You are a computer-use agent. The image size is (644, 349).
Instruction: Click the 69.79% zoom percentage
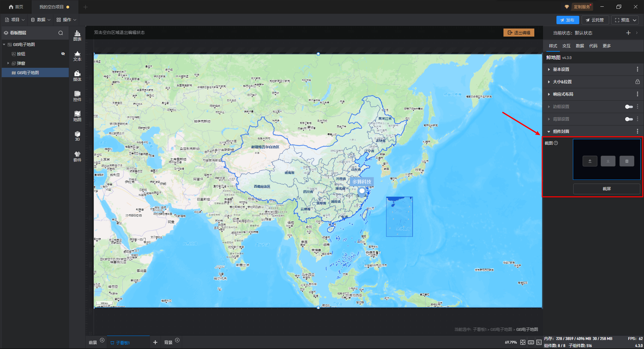click(511, 342)
